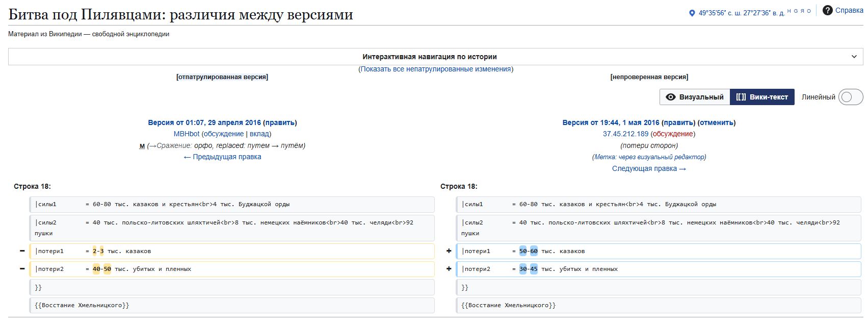Image resolution: width=868 pixels, height=324 pixels.
Task: Click the right |силы2 diff line
Action: 659,228
